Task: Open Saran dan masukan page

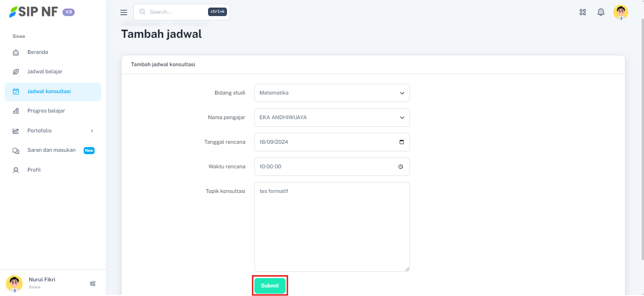Action: point(52,150)
